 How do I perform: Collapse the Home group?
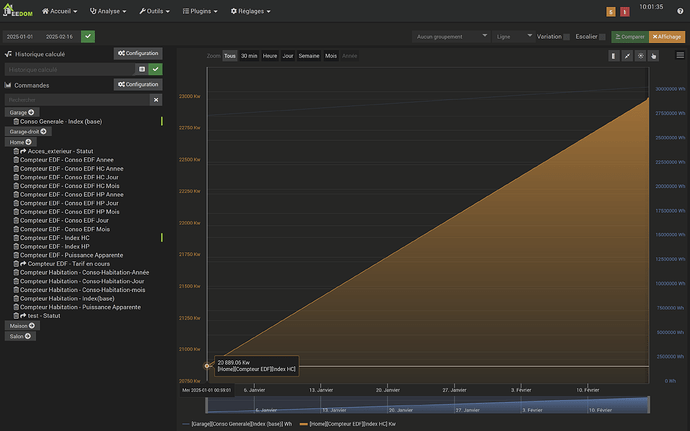tap(21, 142)
